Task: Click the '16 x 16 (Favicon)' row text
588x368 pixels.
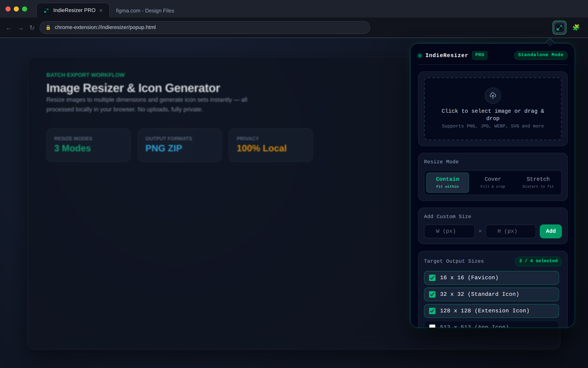Action: pos(469,278)
